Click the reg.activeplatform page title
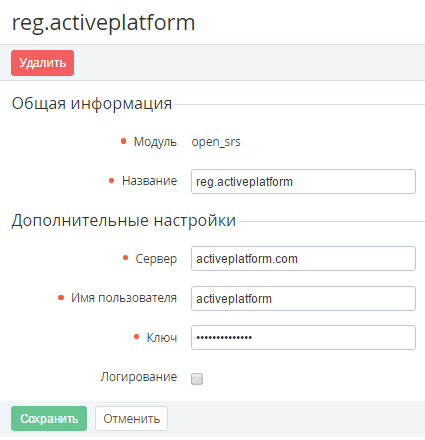Screen dimensions: 425x440 pos(103,23)
